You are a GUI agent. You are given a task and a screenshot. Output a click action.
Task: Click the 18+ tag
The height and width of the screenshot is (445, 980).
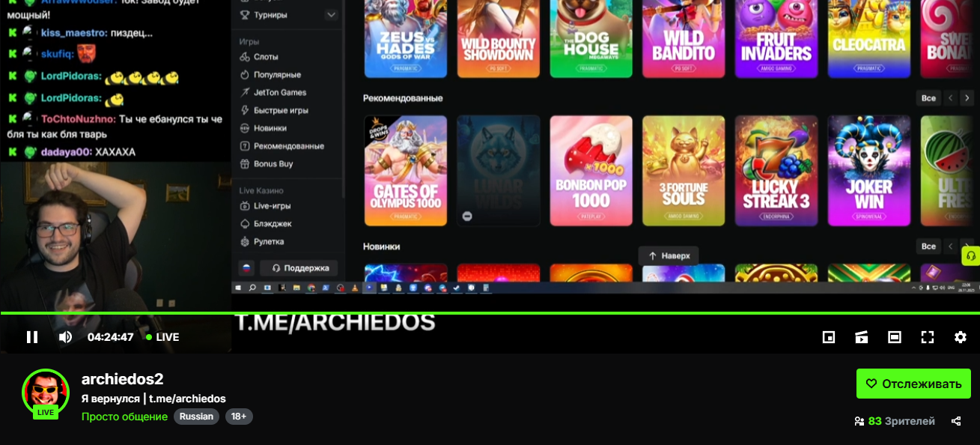pyautogui.click(x=238, y=417)
